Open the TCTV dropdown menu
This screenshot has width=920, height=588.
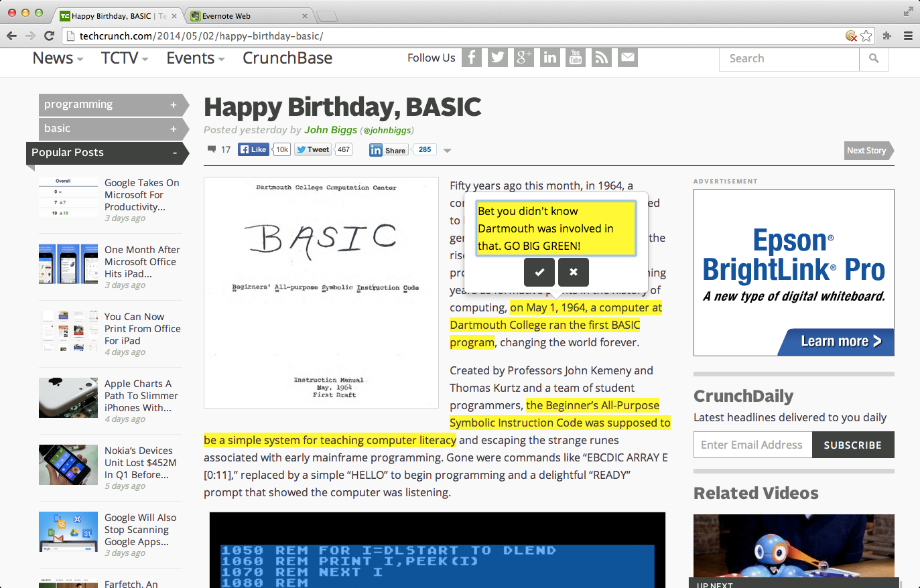125,58
